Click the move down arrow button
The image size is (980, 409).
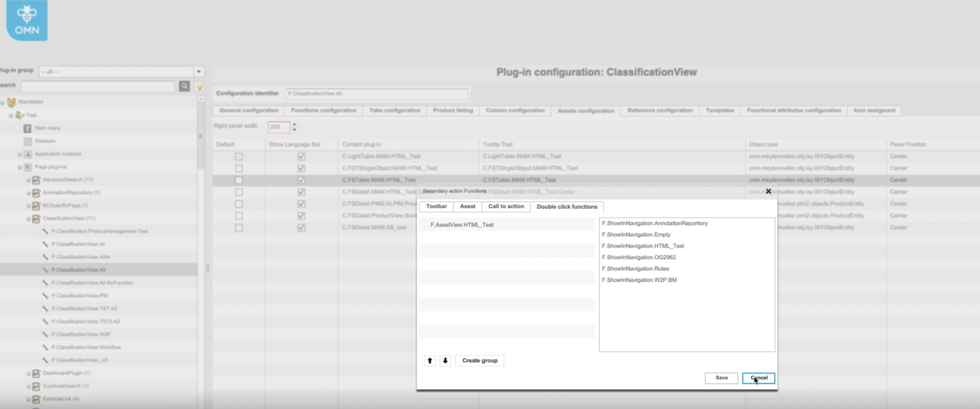[x=445, y=361]
